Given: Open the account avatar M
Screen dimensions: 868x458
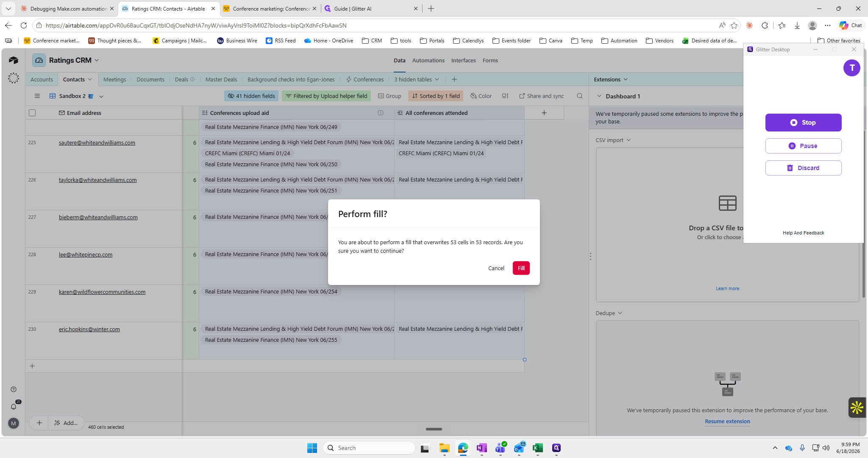Looking at the screenshot, I should 14,423.
